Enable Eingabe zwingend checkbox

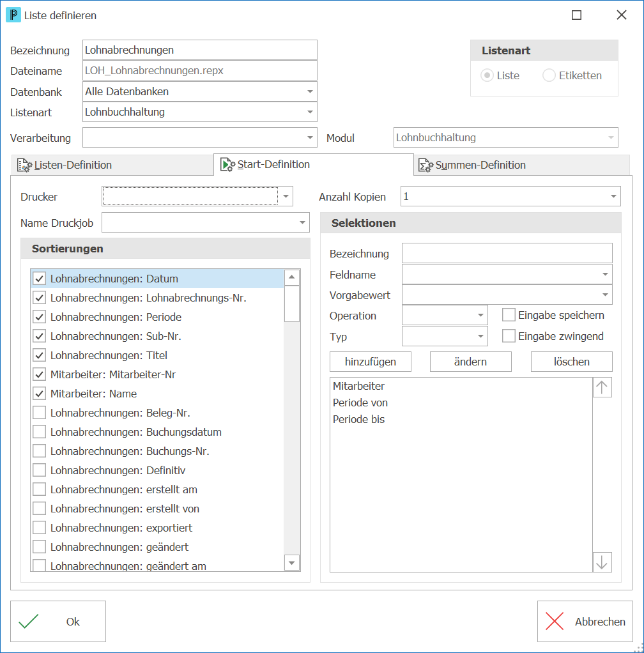[x=509, y=335]
